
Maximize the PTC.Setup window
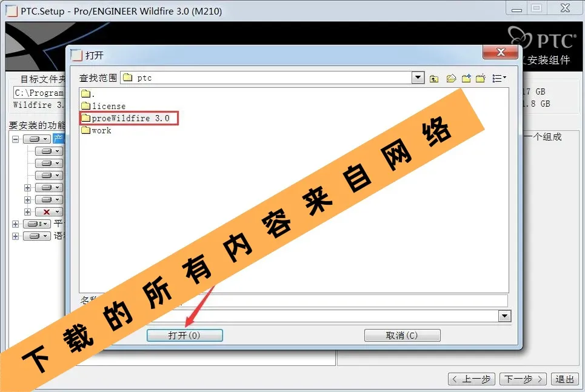pyautogui.click(x=536, y=8)
